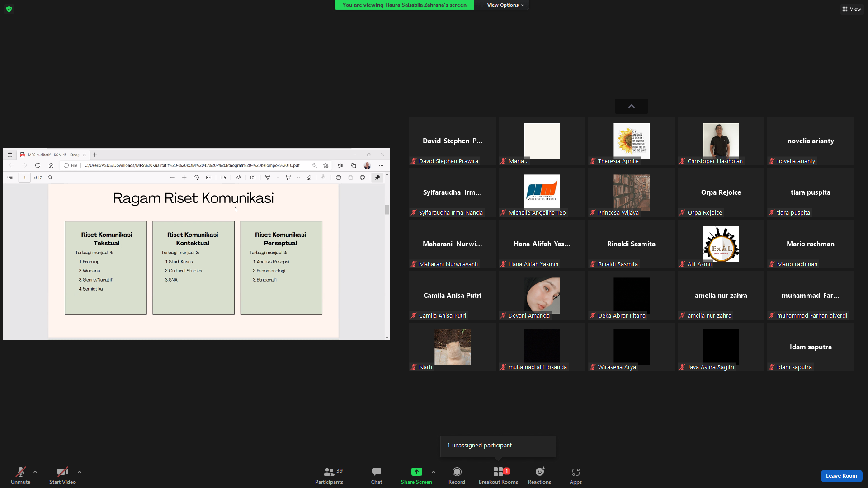Open Highlight color options dropdown arrow
The image size is (868, 488).
(298, 178)
